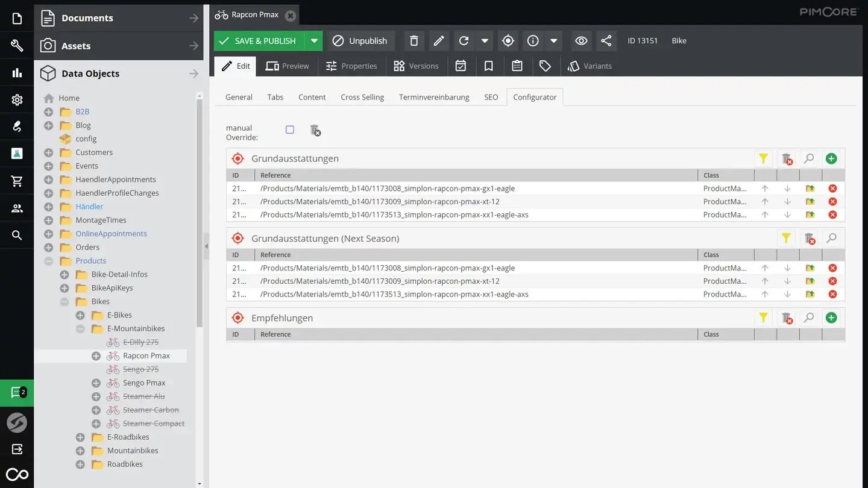Select the xt-12 row in Grundausstattungen (Next Season)
868x488 pixels.
pyautogui.click(x=535, y=281)
